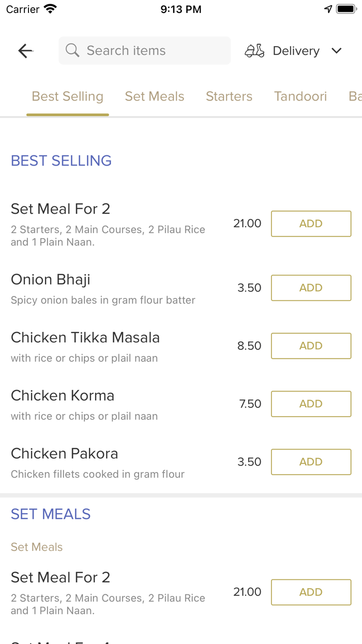Viewport: 362px width, 644px height.
Task: Open the Chicken Tikka Masala item
Action: point(85,338)
